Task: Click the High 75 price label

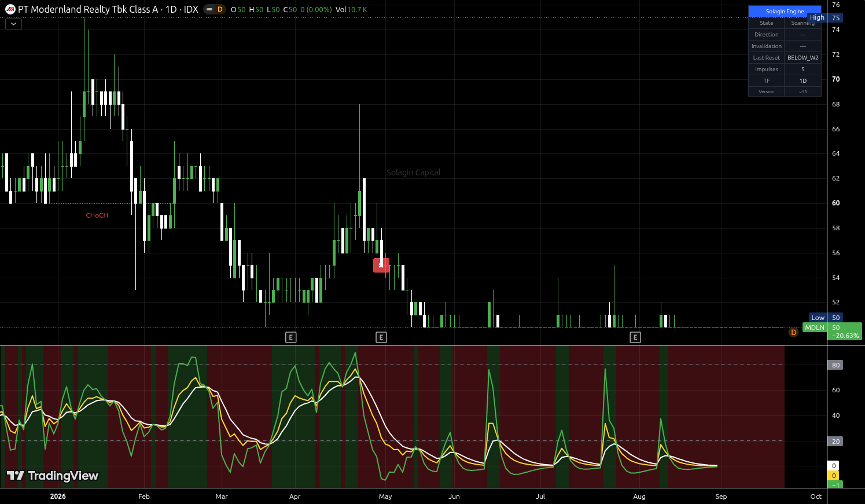Action: coord(825,18)
